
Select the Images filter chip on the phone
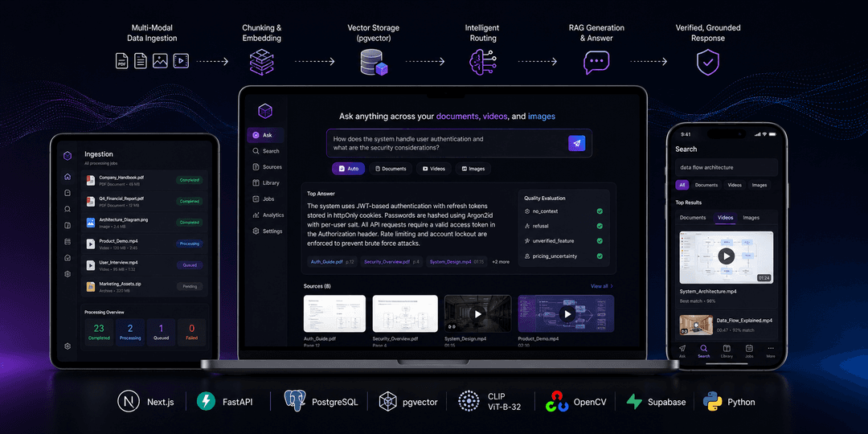759,185
